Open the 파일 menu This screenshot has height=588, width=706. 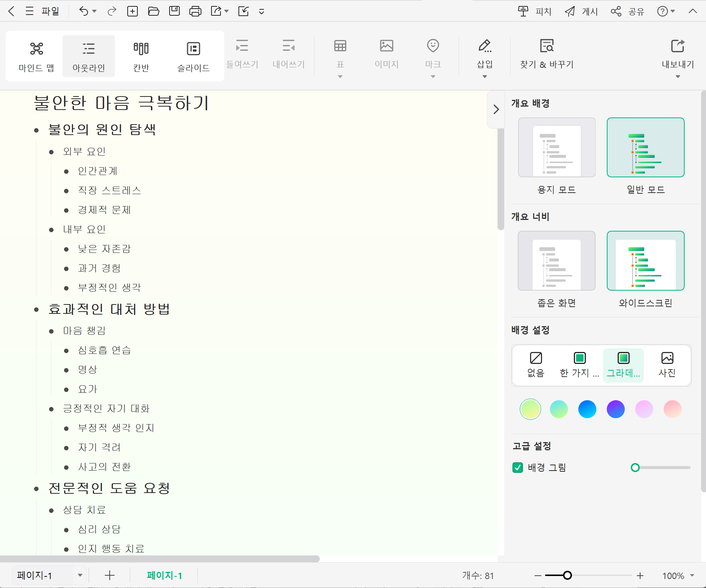pos(51,11)
